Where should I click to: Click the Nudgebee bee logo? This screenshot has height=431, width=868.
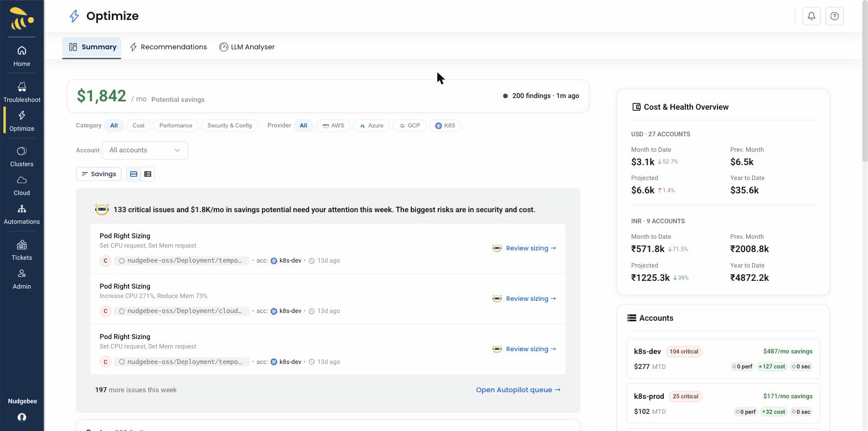click(22, 19)
